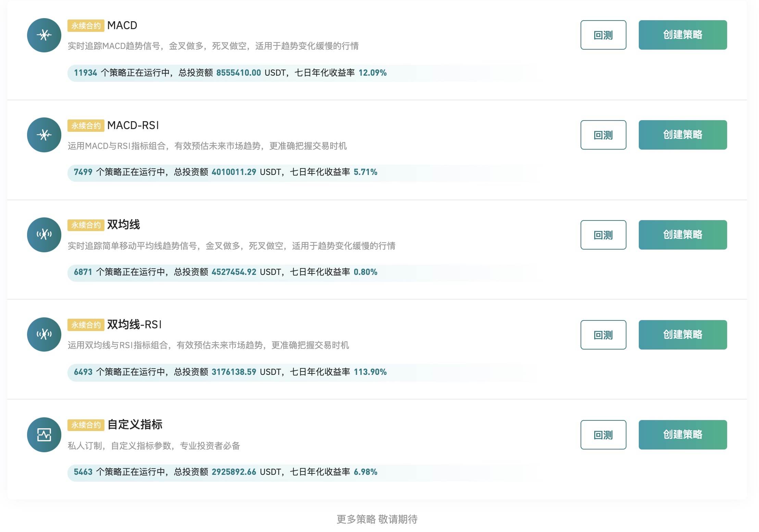The width and height of the screenshot is (759, 532).
Task: Click the MACD-RSI strategy title
Action: (133, 125)
